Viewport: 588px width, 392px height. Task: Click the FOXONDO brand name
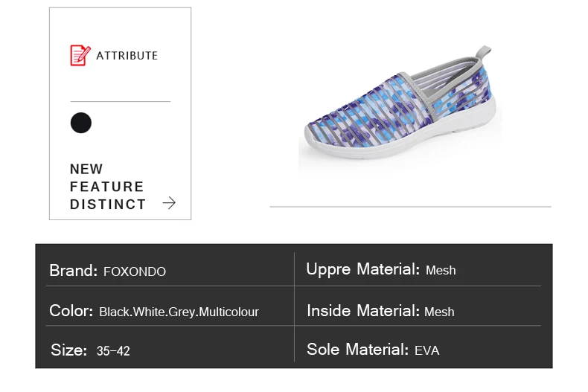[x=135, y=271]
